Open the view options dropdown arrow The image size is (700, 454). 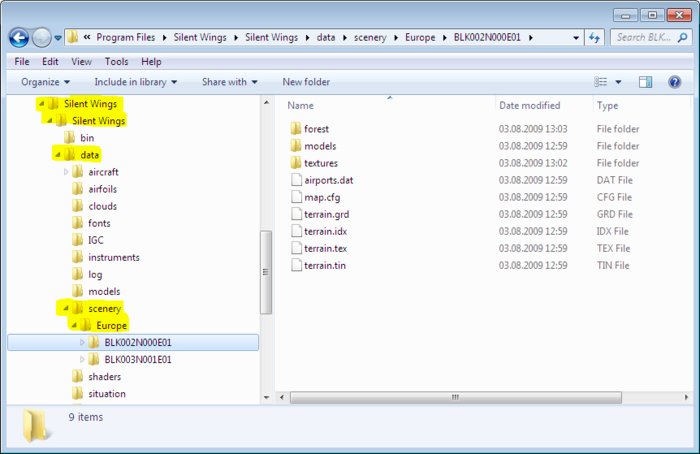point(618,82)
